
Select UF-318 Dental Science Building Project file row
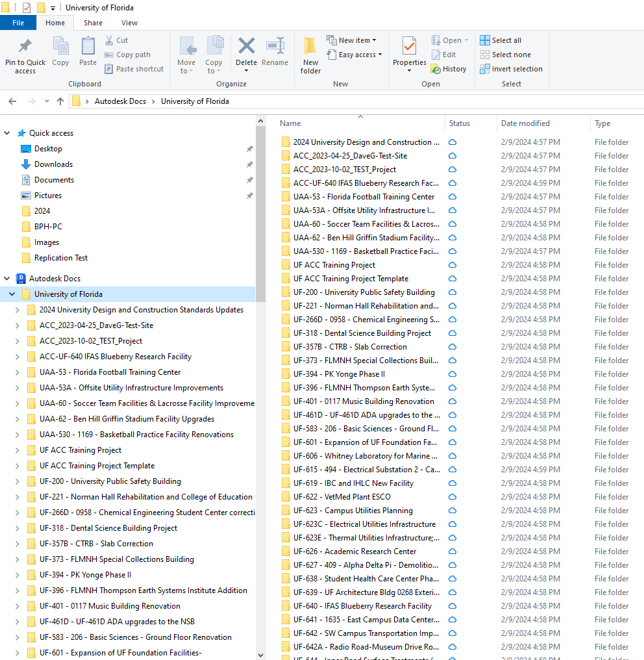[362, 333]
